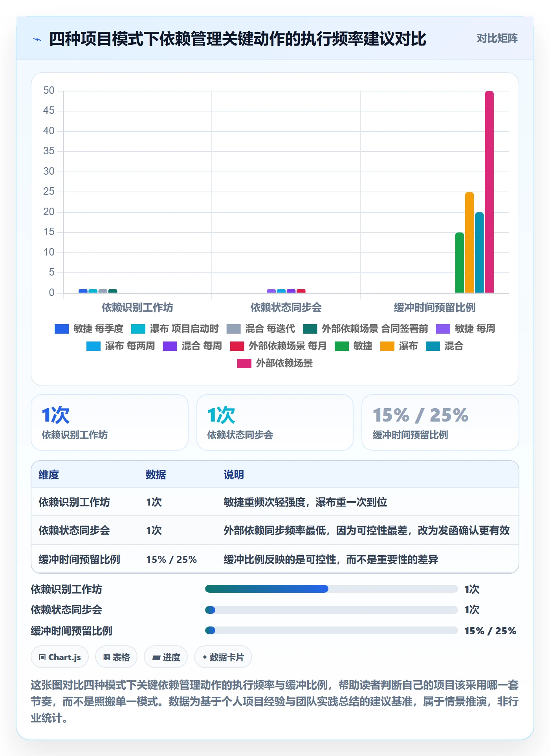This screenshot has width=550, height=756.
Task: Click 依赖识别工作坊 progress bar
Action: point(331,589)
